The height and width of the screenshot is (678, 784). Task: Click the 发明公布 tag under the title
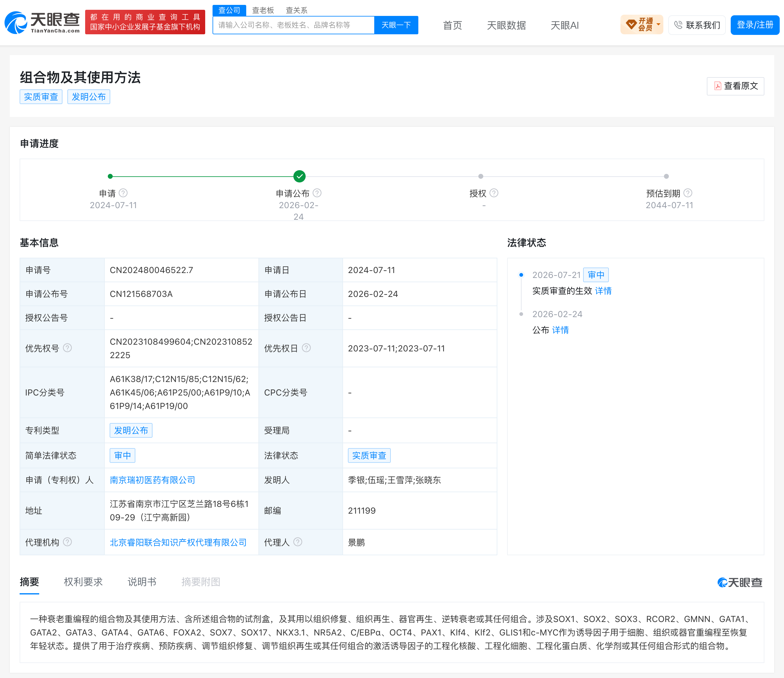[89, 97]
